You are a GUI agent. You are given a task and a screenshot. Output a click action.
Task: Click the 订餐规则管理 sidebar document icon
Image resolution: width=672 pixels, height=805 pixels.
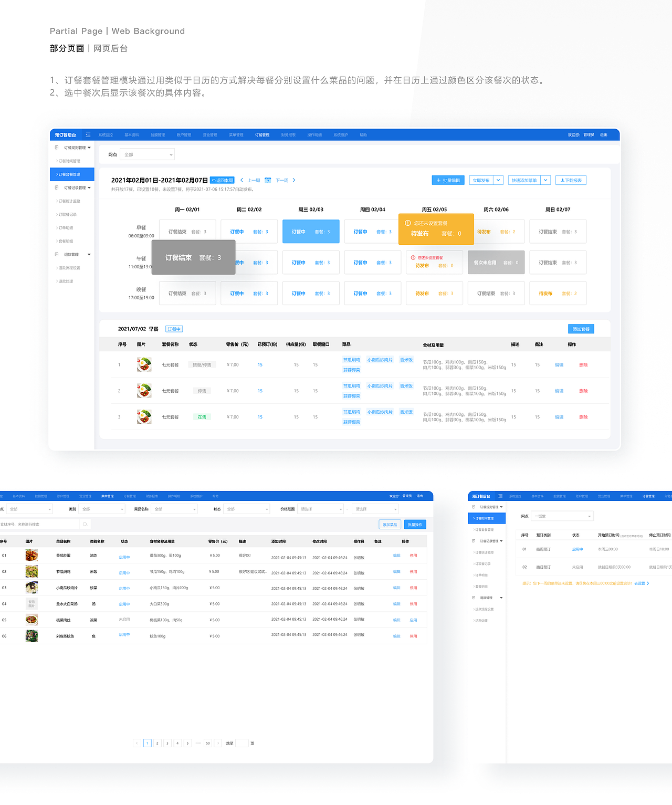coord(57,148)
